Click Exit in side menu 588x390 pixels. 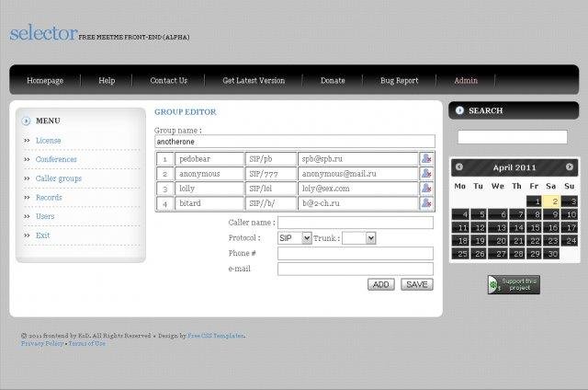(43, 235)
